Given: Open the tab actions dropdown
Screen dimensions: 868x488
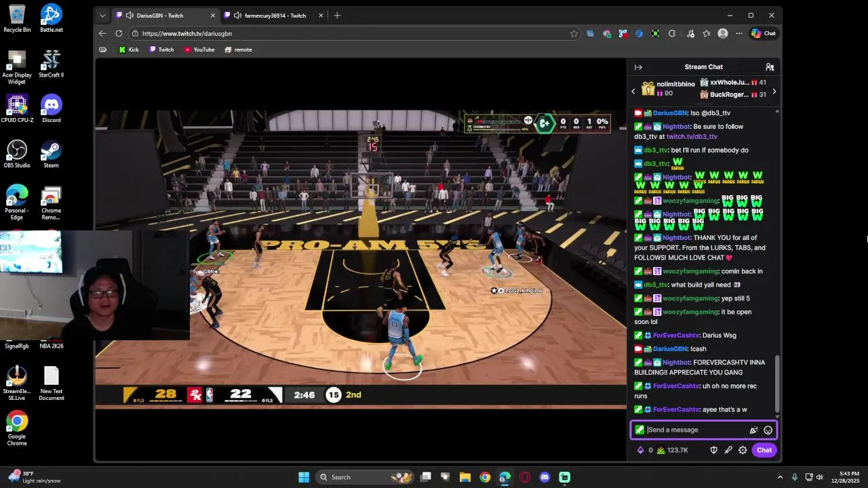Looking at the screenshot, I should 102,16.
